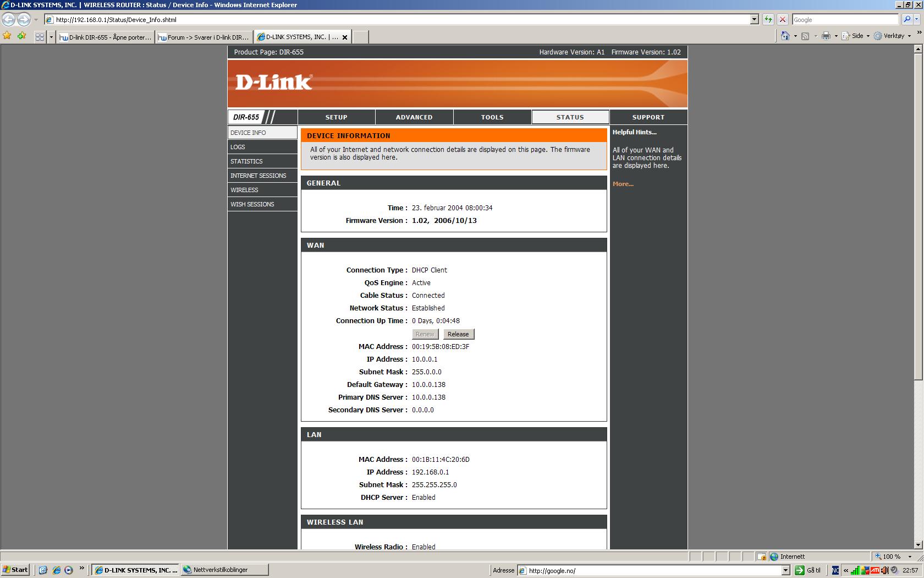This screenshot has height=578, width=924.
Task: Expand hidden system tray icons chevron
Action: 846,570
